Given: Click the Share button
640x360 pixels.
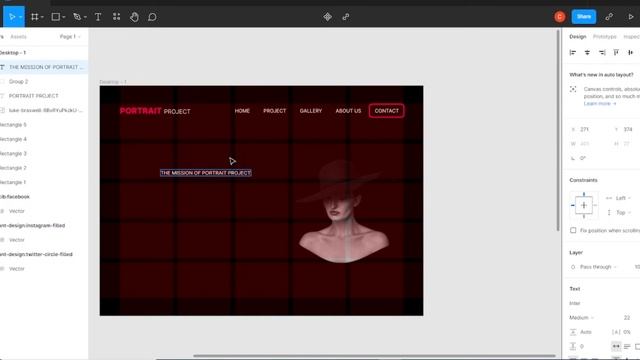Looking at the screenshot, I should (584, 17).
